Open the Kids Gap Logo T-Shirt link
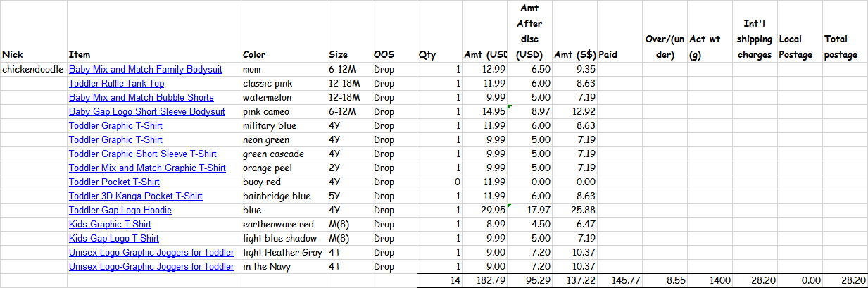This screenshot has height=288, width=868. coord(113,239)
